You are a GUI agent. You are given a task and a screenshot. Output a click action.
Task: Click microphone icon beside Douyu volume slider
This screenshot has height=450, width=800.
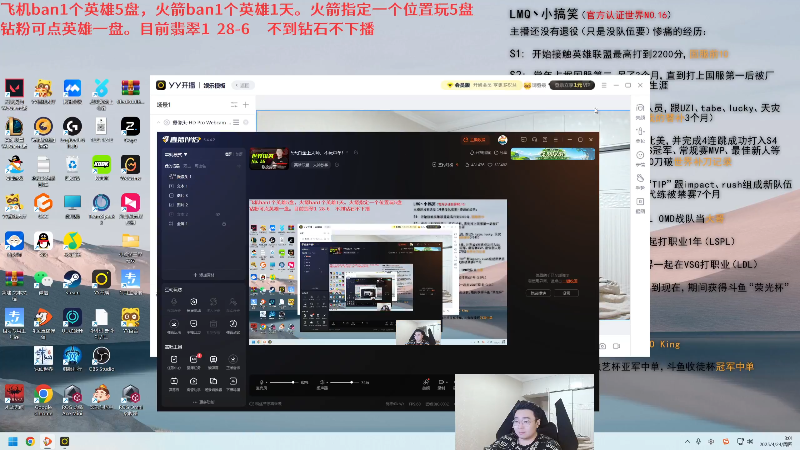262,382
